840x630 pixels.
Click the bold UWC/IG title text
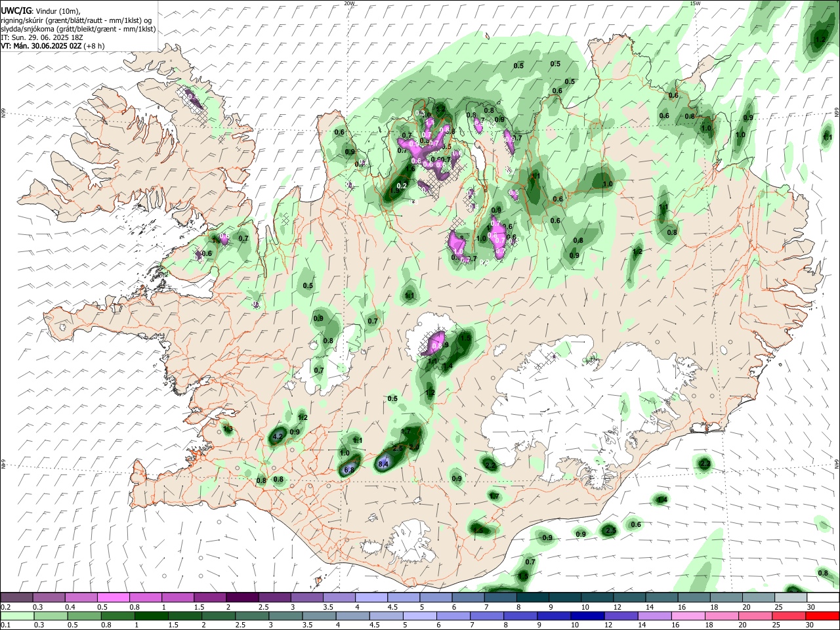click(x=16, y=10)
